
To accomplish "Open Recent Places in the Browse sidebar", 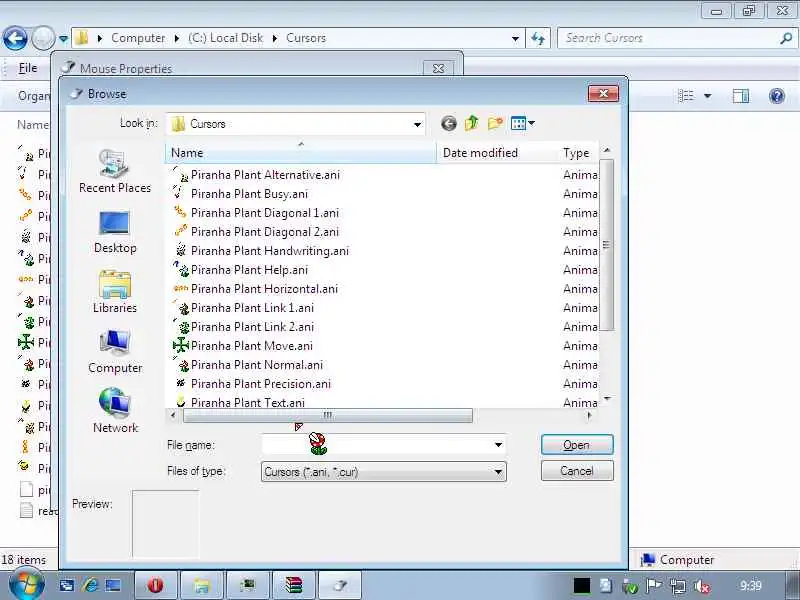I will [x=115, y=171].
